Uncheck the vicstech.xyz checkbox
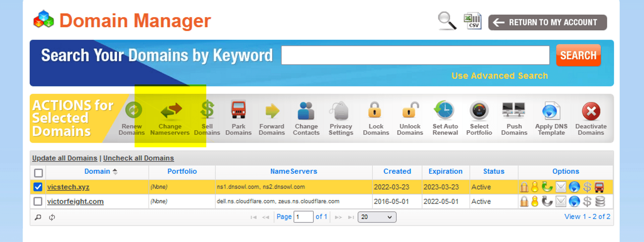644x242 pixels. tap(38, 187)
